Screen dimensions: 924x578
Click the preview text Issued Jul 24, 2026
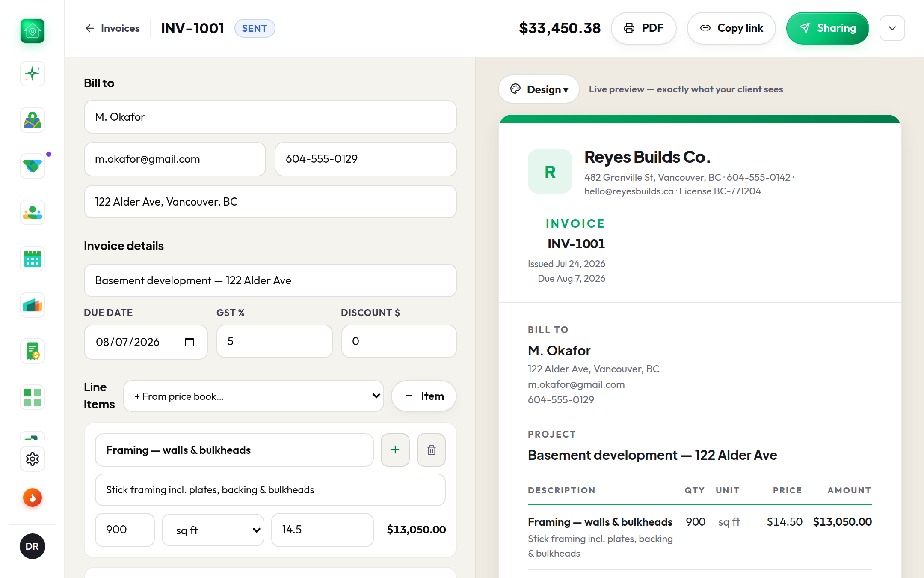point(566,264)
